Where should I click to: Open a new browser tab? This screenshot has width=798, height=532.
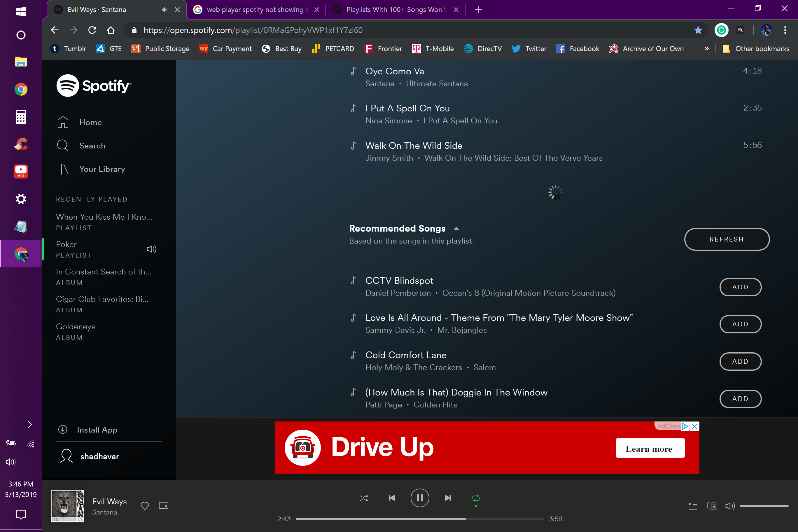tap(478, 10)
